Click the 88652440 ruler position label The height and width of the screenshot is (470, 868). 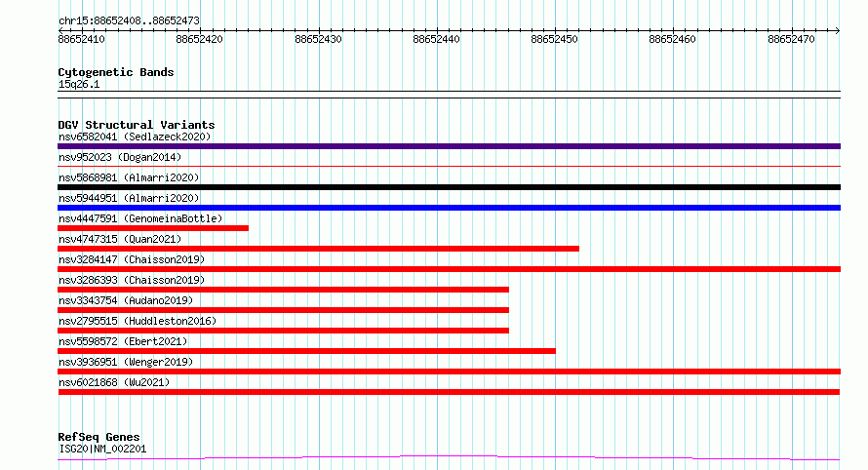pos(436,39)
